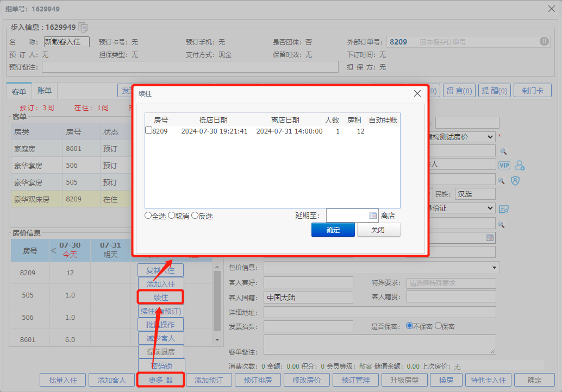The image size is (562, 392).
Task: Click the 换房 button
Action: tap(446, 380)
